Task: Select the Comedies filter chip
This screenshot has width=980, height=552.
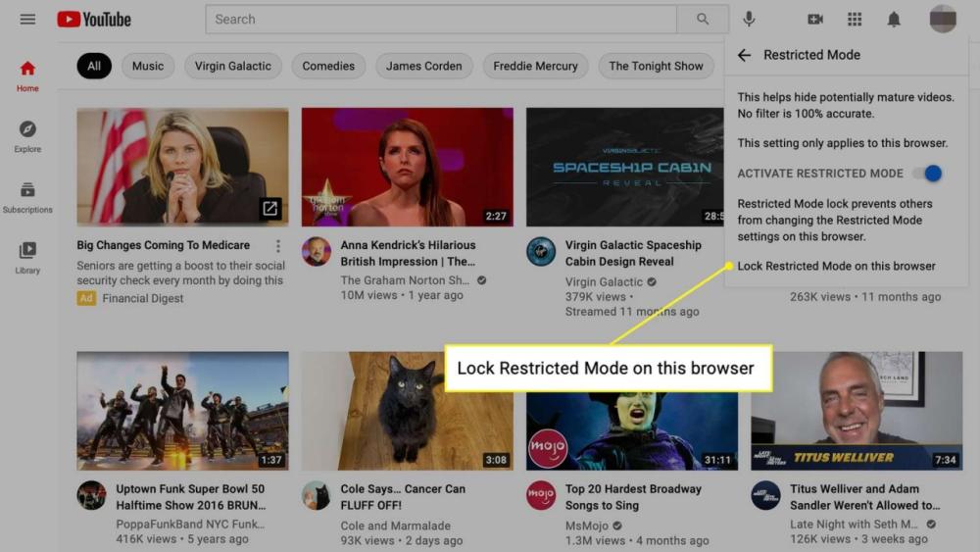Action: click(x=328, y=67)
